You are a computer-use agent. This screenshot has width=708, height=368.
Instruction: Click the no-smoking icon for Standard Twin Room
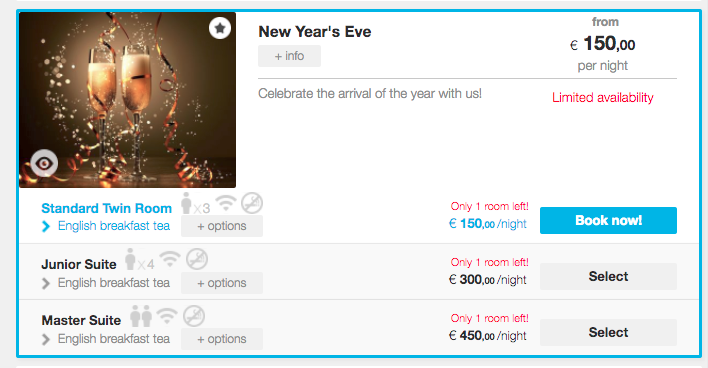[x=252, y=203]
